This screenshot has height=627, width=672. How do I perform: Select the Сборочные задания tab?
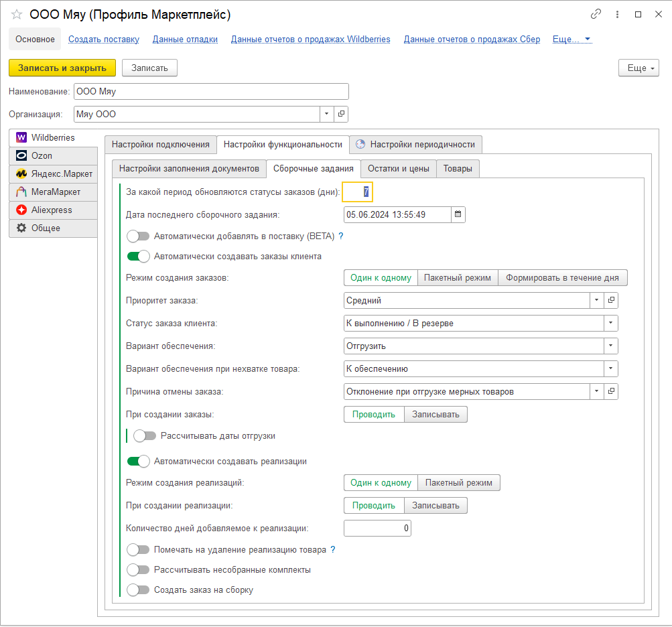(314, 168)
